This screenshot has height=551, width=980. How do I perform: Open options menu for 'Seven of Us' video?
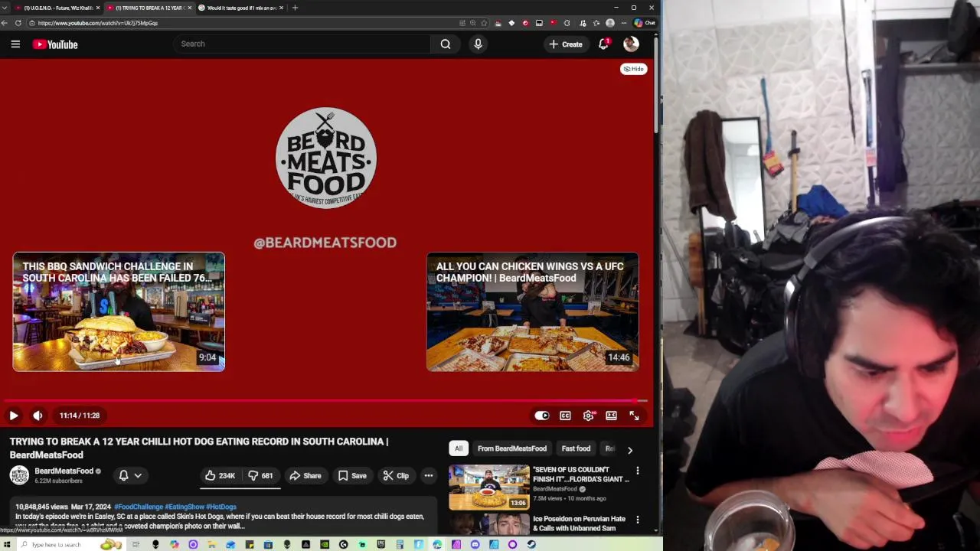[x=637, y=471]
